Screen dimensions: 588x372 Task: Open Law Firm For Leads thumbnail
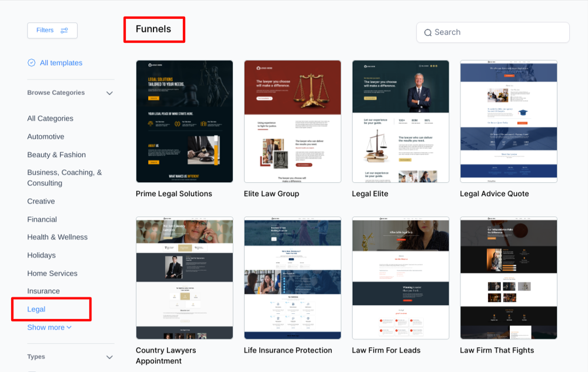point(400,278)
